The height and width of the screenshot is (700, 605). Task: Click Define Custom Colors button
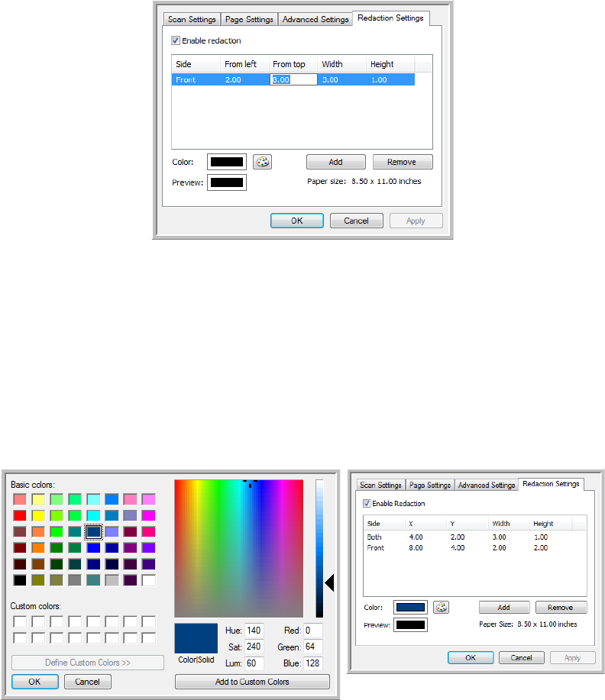(88, 663)
